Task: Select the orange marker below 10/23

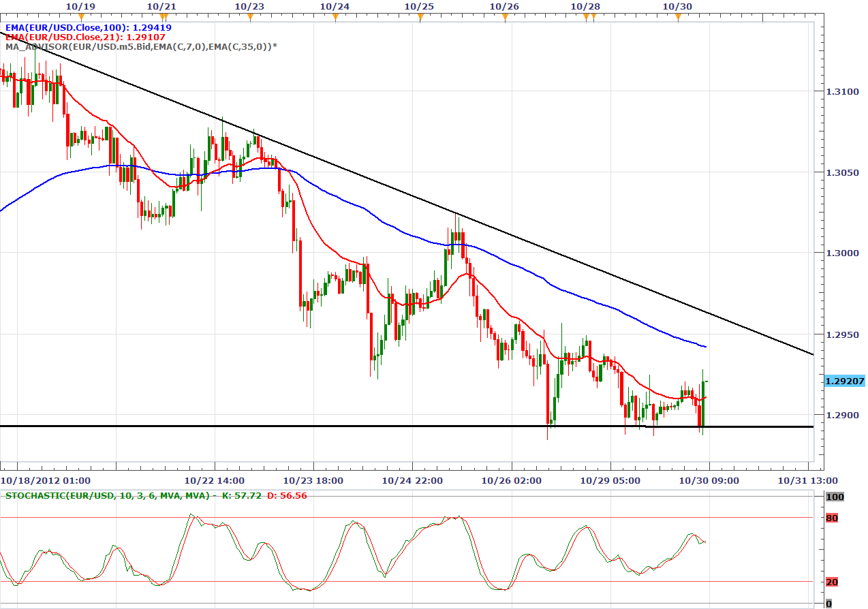Action: 250,17
